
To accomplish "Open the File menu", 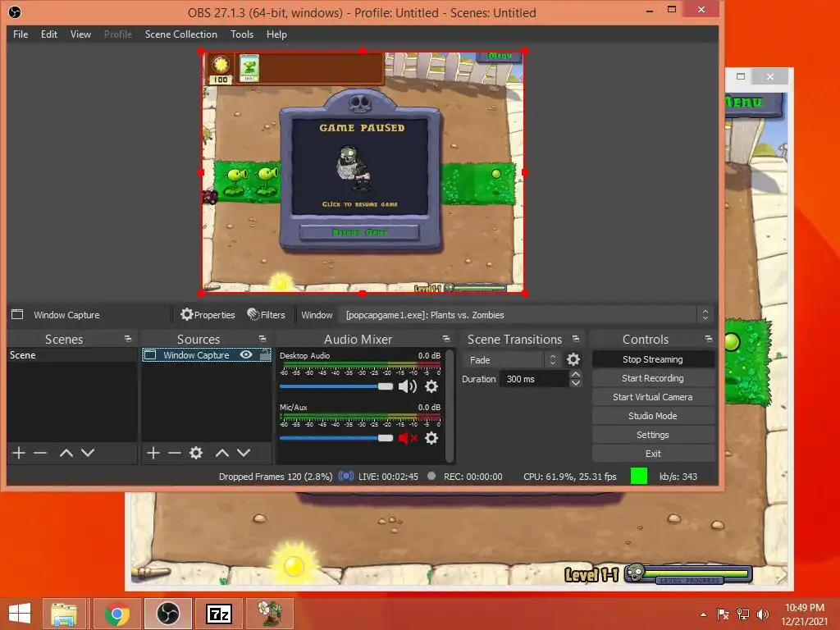I will (21, 34).
